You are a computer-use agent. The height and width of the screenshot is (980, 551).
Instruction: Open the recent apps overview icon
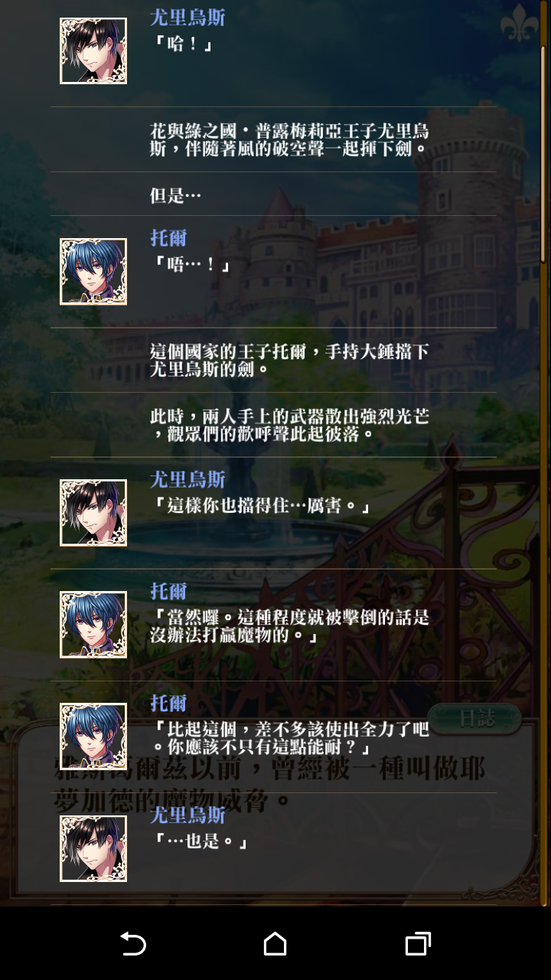pyautogui.click(x=418, y=944)
